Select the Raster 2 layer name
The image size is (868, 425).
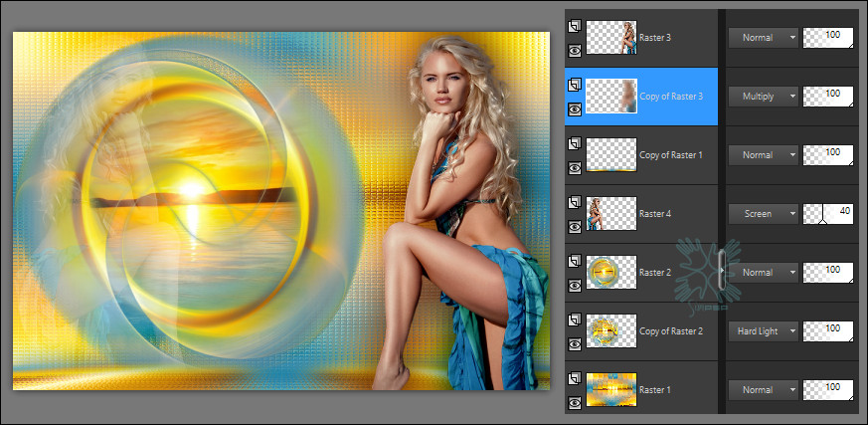point(656,272)
